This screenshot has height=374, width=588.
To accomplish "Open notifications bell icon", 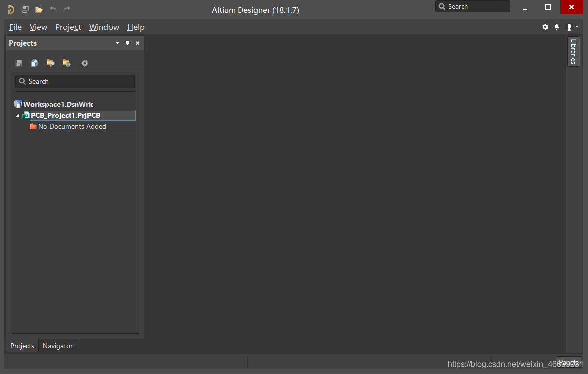I will click(557, 27).
